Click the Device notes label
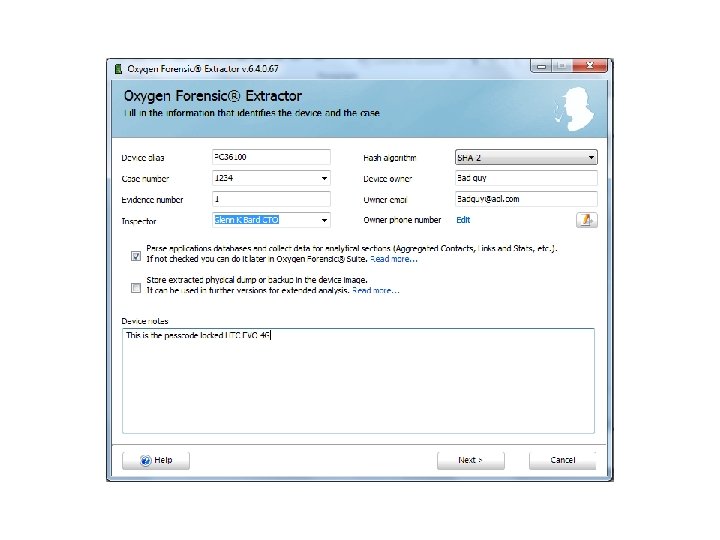The width and height of the screenshot is (720, 540). pyautogui.click(x=145, y=321)
